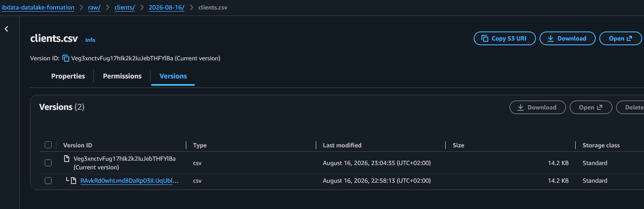Switch to the Properties tab

click(68, 76)
